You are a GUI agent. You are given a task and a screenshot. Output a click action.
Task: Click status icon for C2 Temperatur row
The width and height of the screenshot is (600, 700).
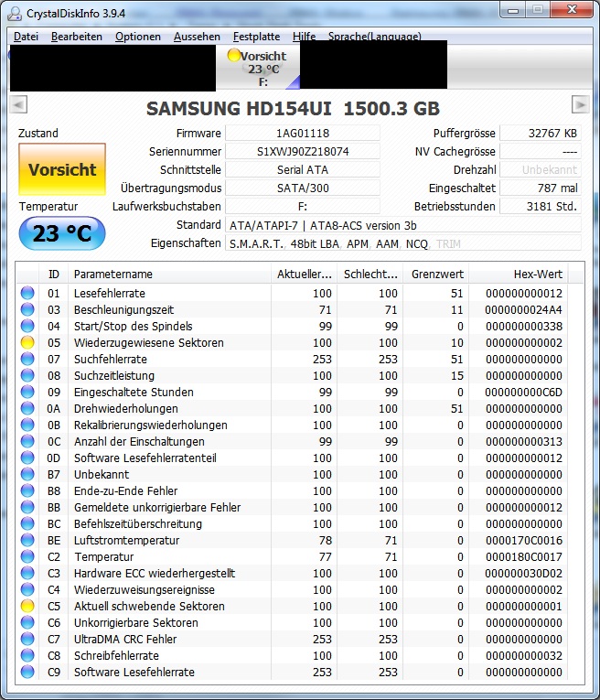(27, 556)
